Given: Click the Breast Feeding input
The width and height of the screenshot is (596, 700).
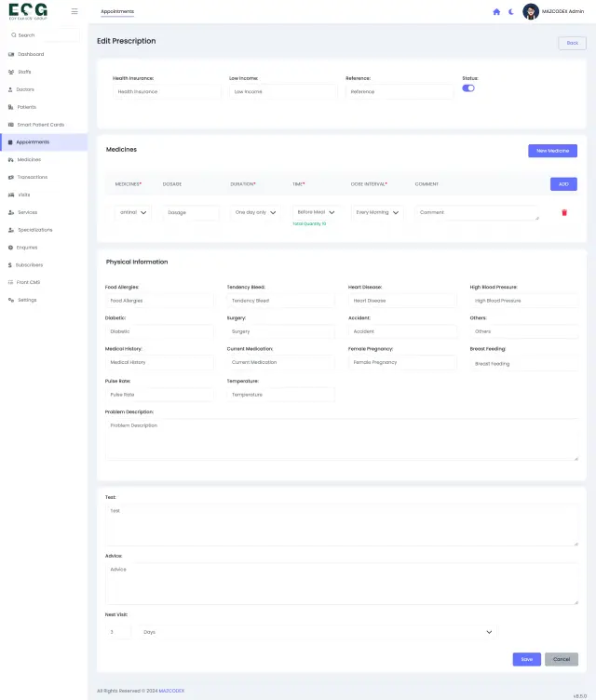Looking at the screenshot, I should click(x=524, y=364).
